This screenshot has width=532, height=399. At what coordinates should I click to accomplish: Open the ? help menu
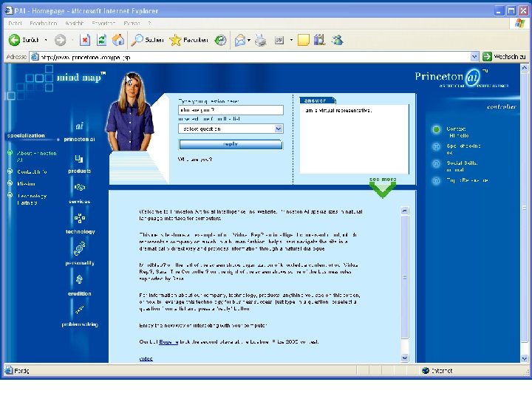tap(149, 24)
